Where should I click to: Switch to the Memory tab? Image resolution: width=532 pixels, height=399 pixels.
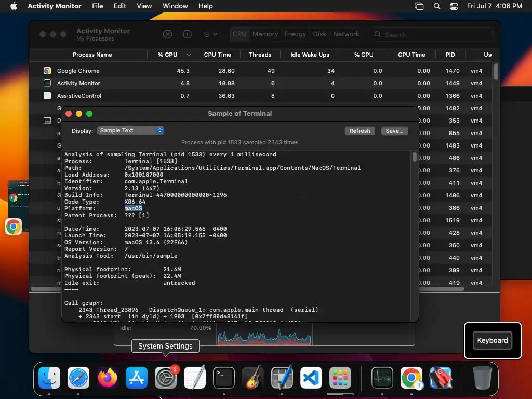pyautogui.click(x=265, y=34)
